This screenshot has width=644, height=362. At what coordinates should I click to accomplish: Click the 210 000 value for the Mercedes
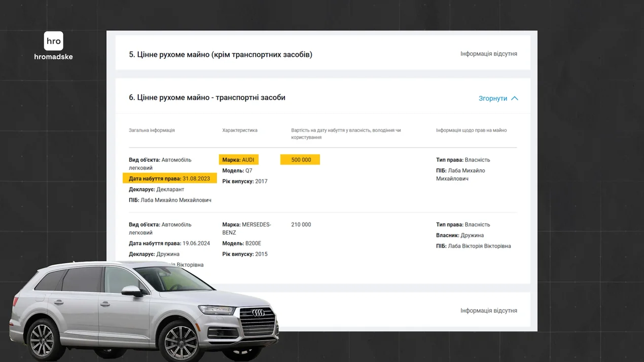coord(301,225)
